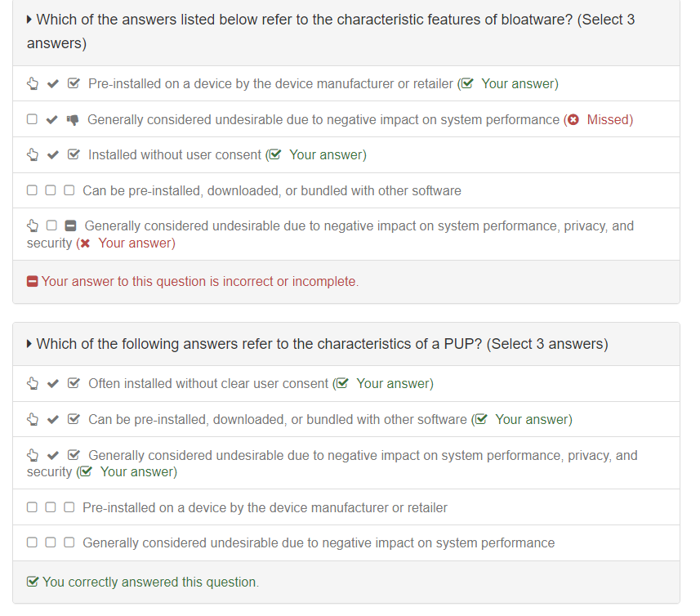Click the PUP answer 'Can be pre-installed, downloaded, or bundled'
This screenshot has width=700, height=616.
coord(278,419)
